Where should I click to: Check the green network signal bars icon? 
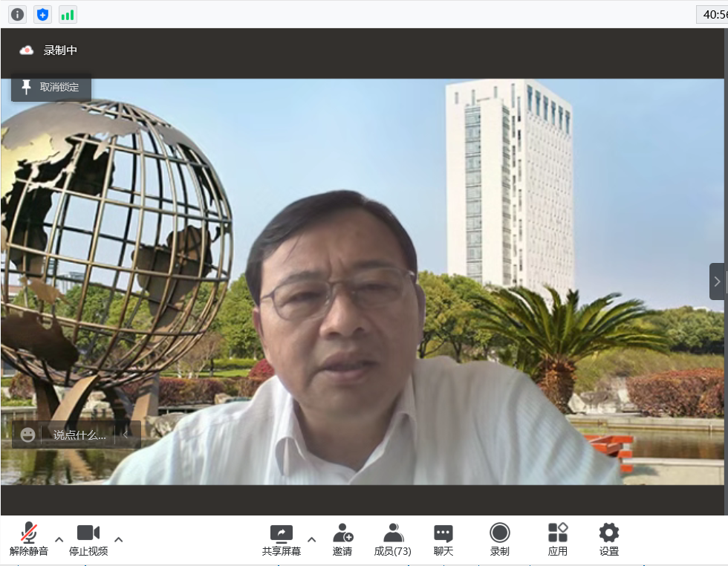(68, 14)
